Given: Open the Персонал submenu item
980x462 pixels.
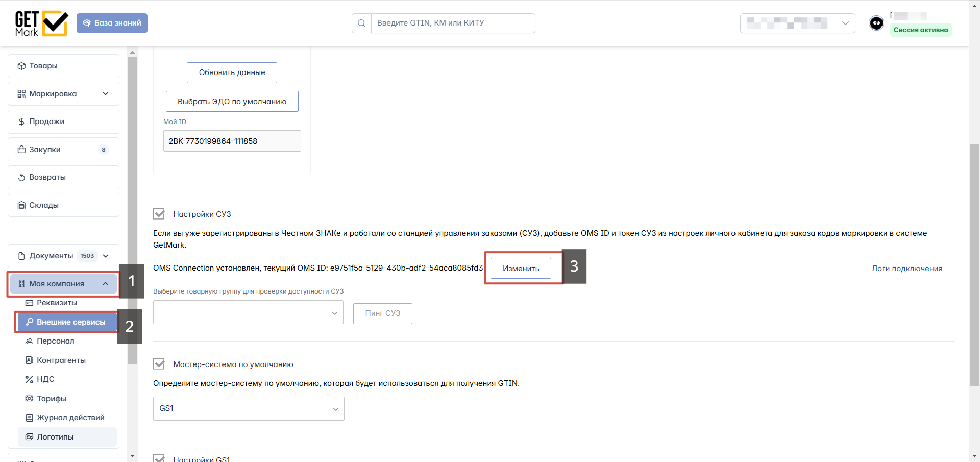Looking at the screenshot, I should (67, 341).
